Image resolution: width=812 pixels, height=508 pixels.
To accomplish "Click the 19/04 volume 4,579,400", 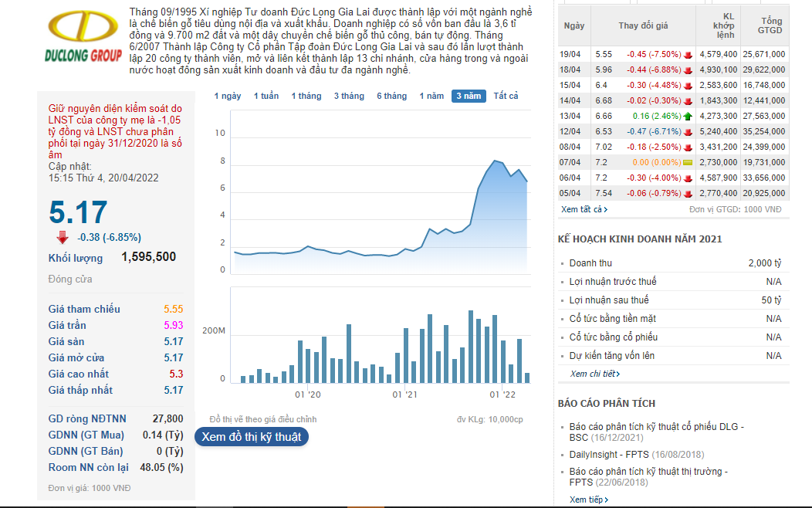I will coord(719,54).
